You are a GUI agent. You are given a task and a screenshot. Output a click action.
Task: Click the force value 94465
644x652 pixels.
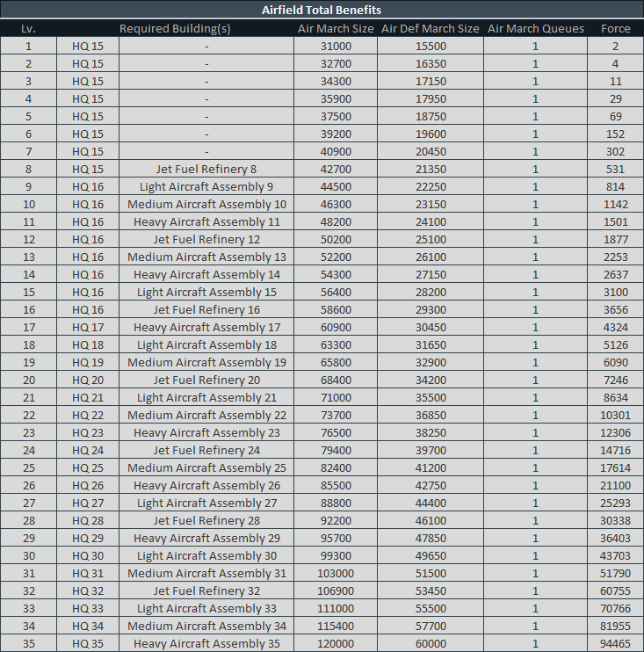coord(615,643)
